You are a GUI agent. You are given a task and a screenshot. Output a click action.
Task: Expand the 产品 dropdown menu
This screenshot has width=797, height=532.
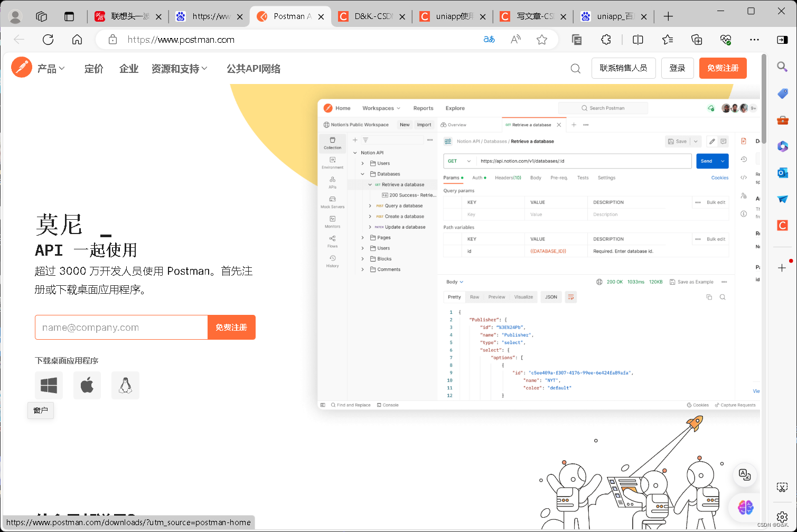(x=51, y=69)
